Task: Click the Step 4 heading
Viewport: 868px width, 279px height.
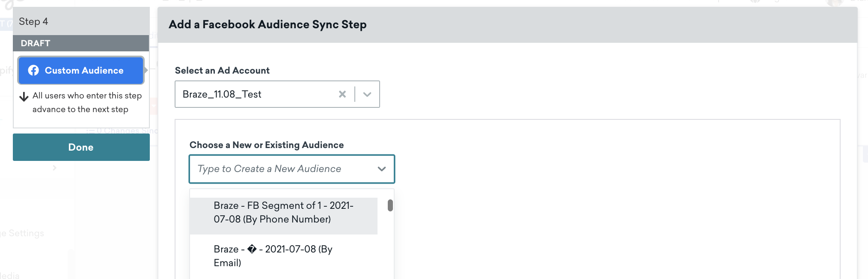Action: pos(33,21)
